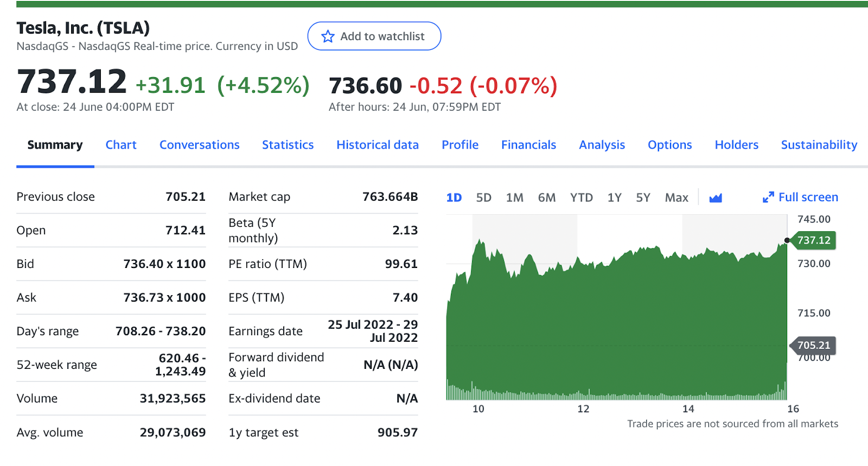
Task: Click the Bid value 736.40 x 1100
Action: 164,264
